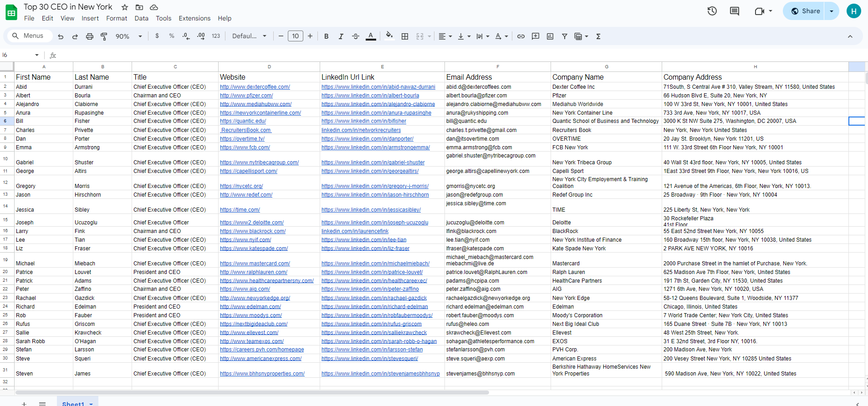868x406 pixels.
Task: Open the text wrapping dropdown
Action: coord(483,36)
